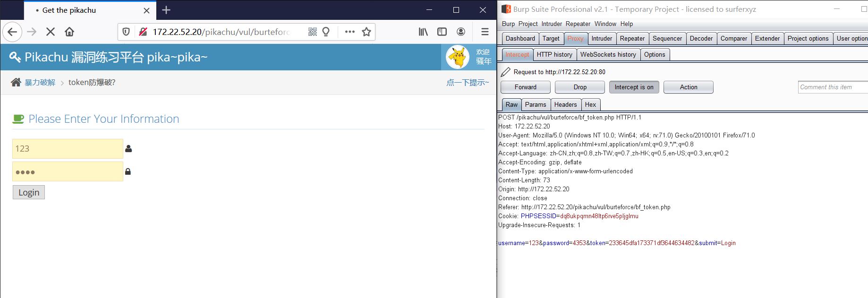Click the POST request line in raw view
The width and height of the screenshot is (868, 298).
pos(570,117)
